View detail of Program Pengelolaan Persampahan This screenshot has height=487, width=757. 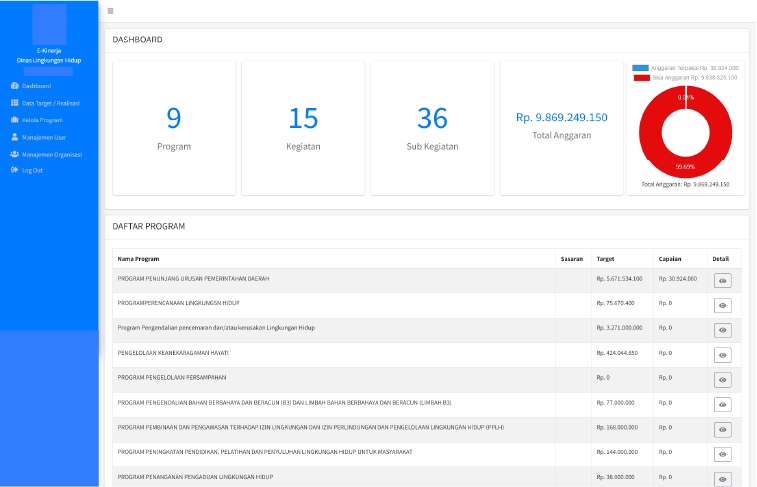click(x=722, y=379)
